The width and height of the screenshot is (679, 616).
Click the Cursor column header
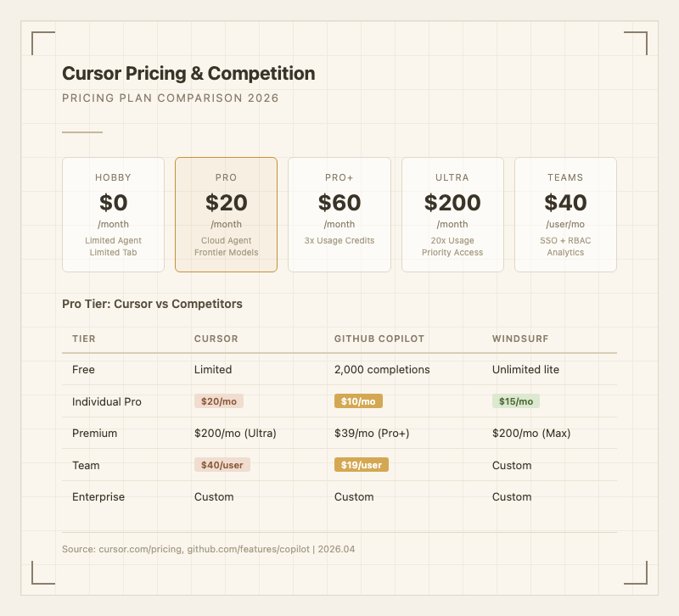[x=216, y=339]
